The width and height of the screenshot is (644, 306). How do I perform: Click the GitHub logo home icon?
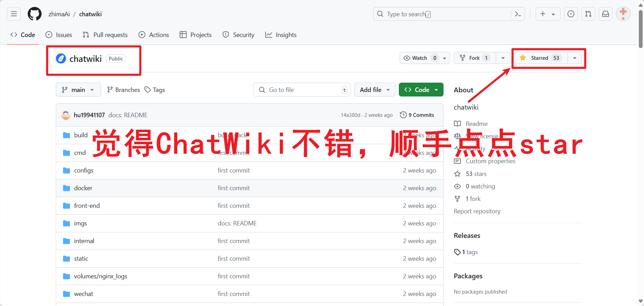tap(35, 14)
